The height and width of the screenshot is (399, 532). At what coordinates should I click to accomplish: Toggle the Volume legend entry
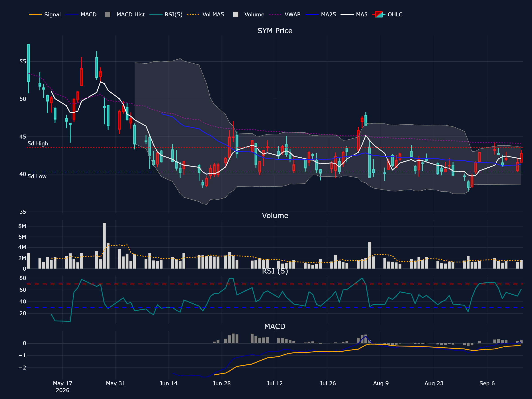click(249, 14)
